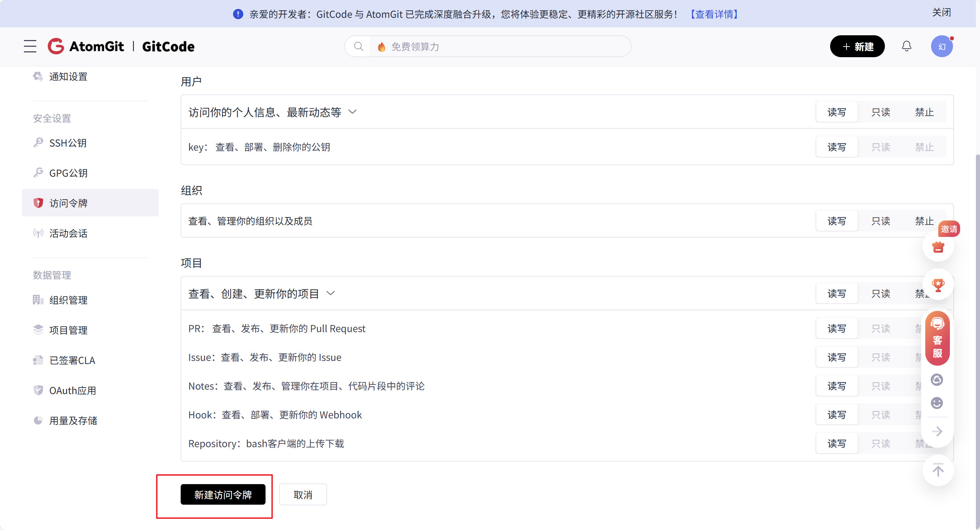Click the red gift invite icon

pos(938,248)
